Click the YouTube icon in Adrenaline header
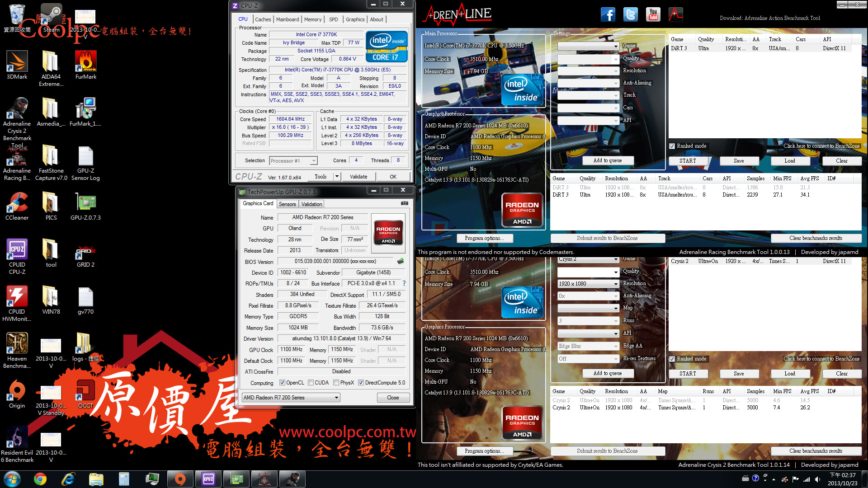The image size is (868, 488). tap(653, 14)
